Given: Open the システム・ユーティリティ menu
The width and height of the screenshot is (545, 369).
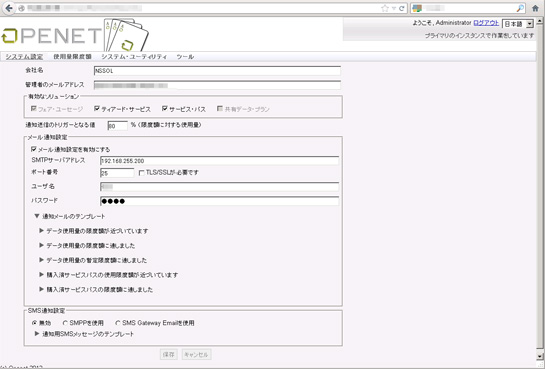Looking at the screenshot, I should click(134, 57).
